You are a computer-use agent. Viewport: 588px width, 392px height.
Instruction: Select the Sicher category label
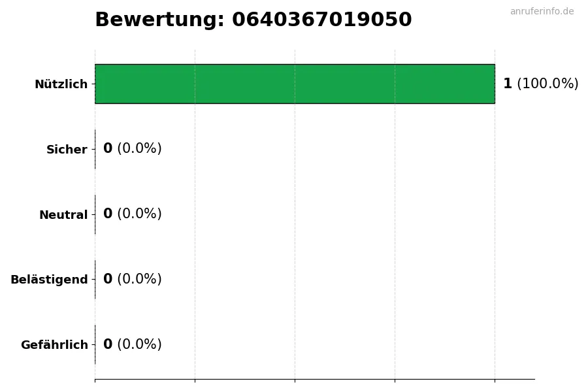(x=67, y=150)
